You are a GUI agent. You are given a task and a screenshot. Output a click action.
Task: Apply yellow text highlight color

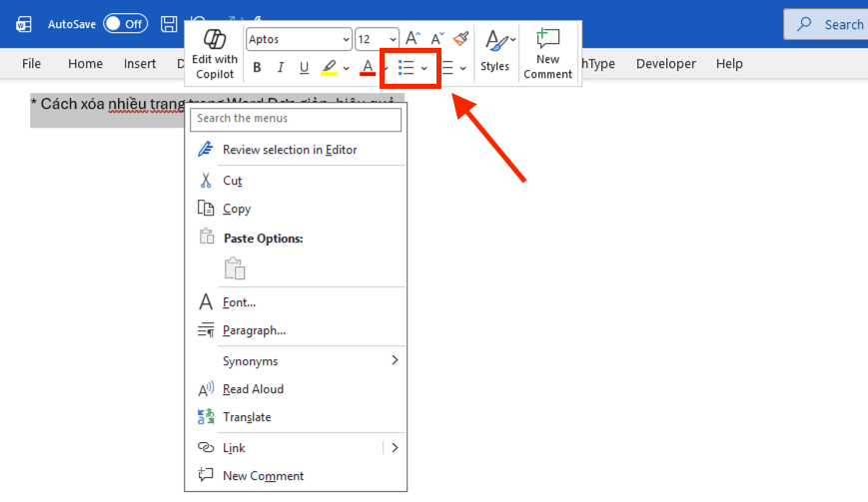[x=329, y=68]
